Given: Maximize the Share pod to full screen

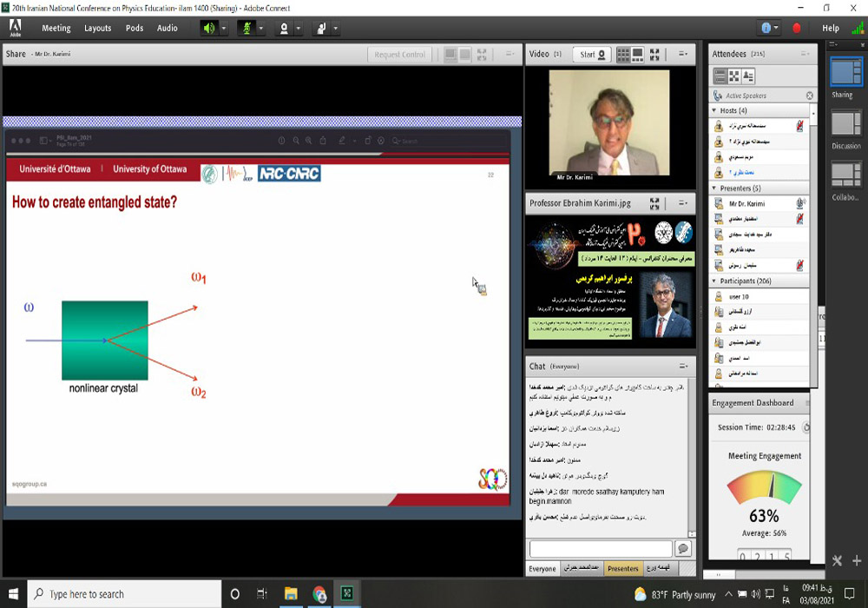Looking at the screenshot, I should 483,55.
